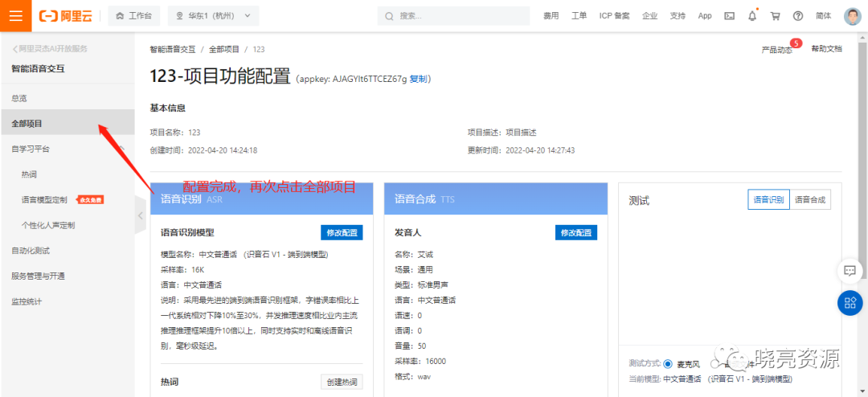Viewport: 868px width, 397px height.
Task: Open the 费用 menu
Action: (551, 16)
